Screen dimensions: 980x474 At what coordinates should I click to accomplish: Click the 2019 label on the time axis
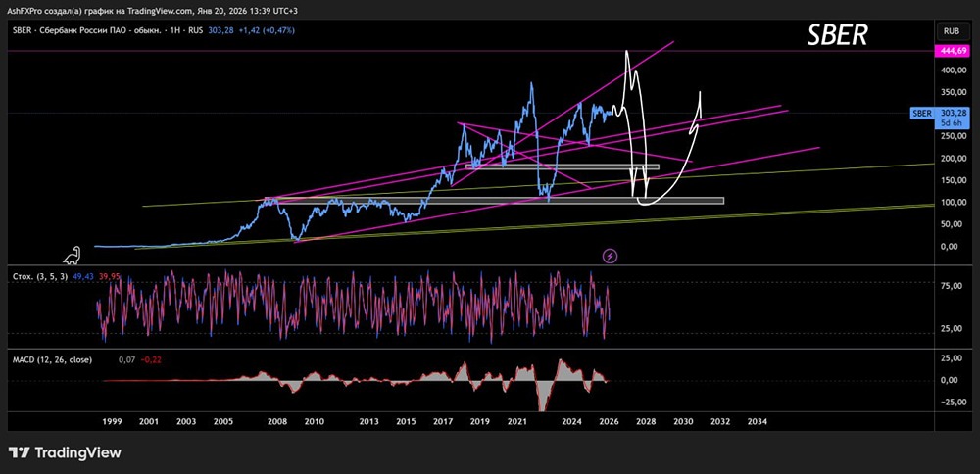(x=480, y=421)
